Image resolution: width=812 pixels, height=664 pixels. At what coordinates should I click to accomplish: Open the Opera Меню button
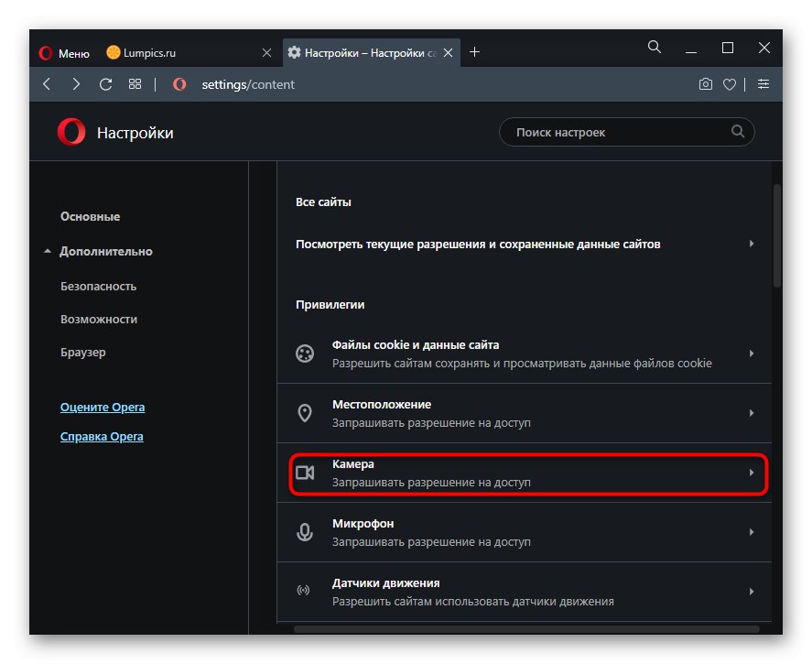(64, 53)
